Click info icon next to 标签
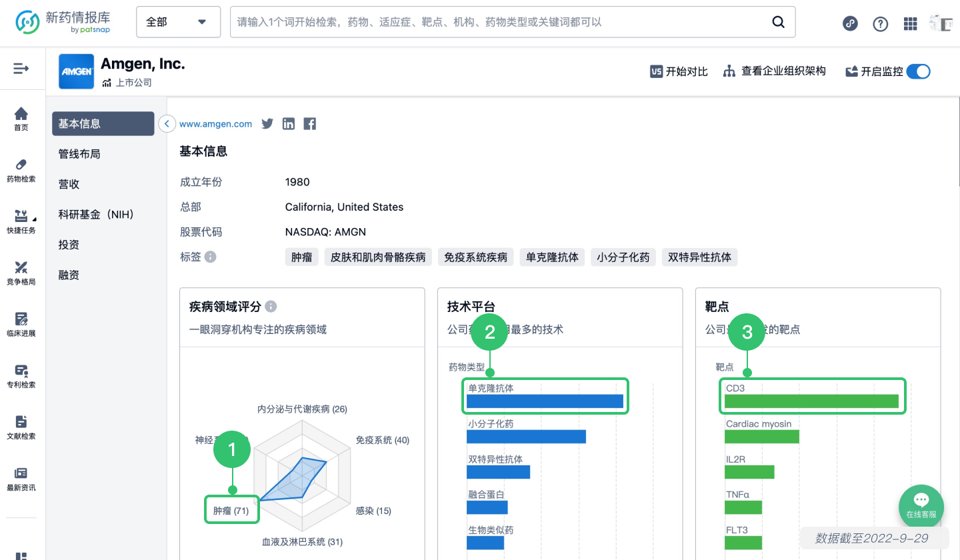 click(210, 257)
